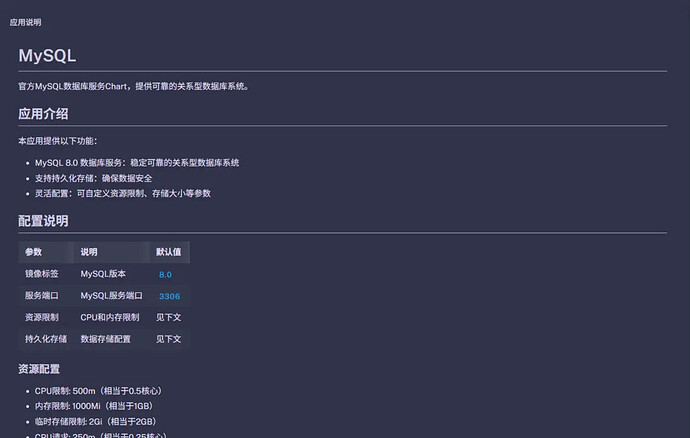Click the 内存限制 1000Mi bullet item
The height and width of the screenshot is (438, 690).
pyautogui.click(x=94, y=406)
